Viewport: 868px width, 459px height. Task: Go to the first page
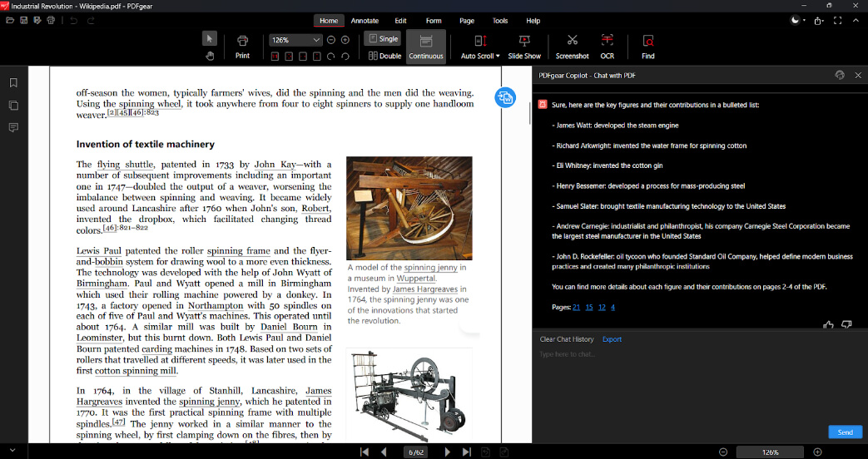[x=365, y=452]
